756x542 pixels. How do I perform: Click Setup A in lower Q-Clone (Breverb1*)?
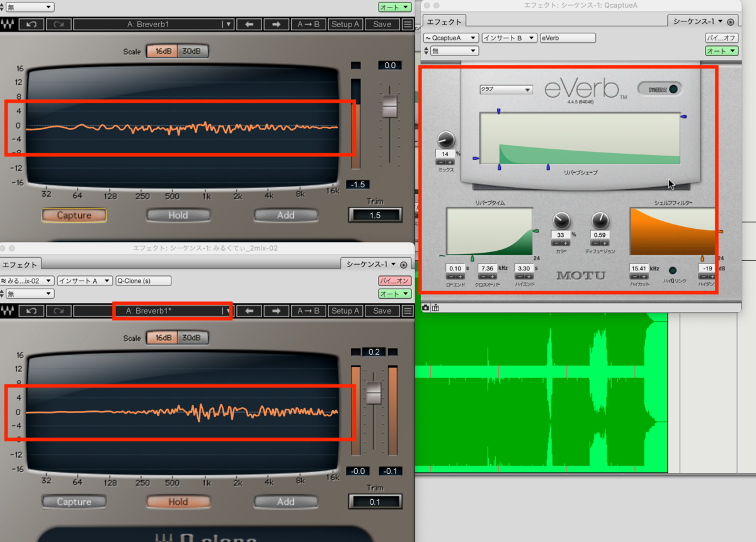pos(345,311)
